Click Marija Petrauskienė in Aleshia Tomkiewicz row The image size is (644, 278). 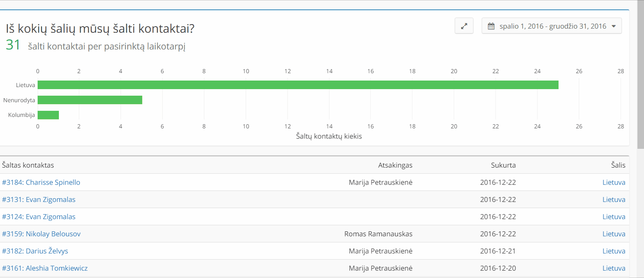(381, 268)
